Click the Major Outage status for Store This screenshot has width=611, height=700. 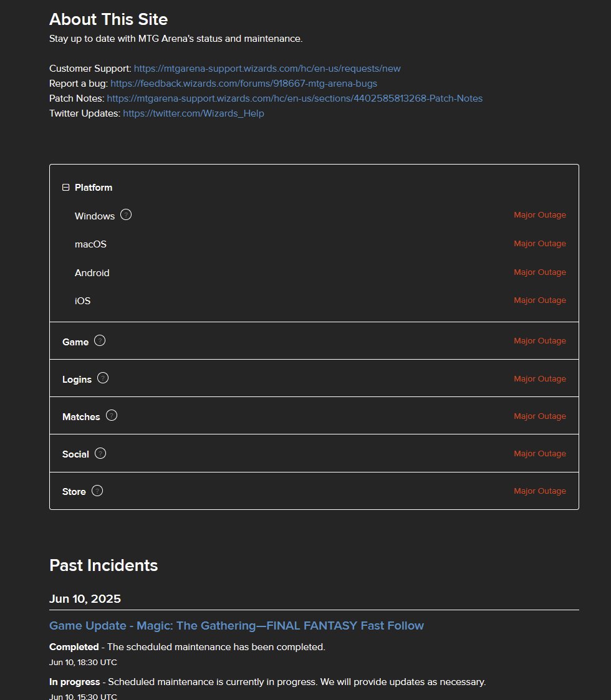(x=539, y=491)
